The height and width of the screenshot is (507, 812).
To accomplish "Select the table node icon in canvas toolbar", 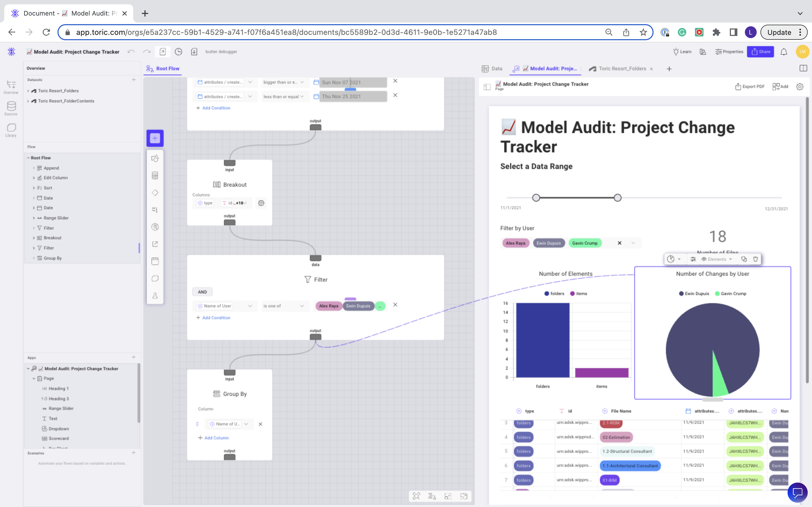I will (x=155, y=175).
